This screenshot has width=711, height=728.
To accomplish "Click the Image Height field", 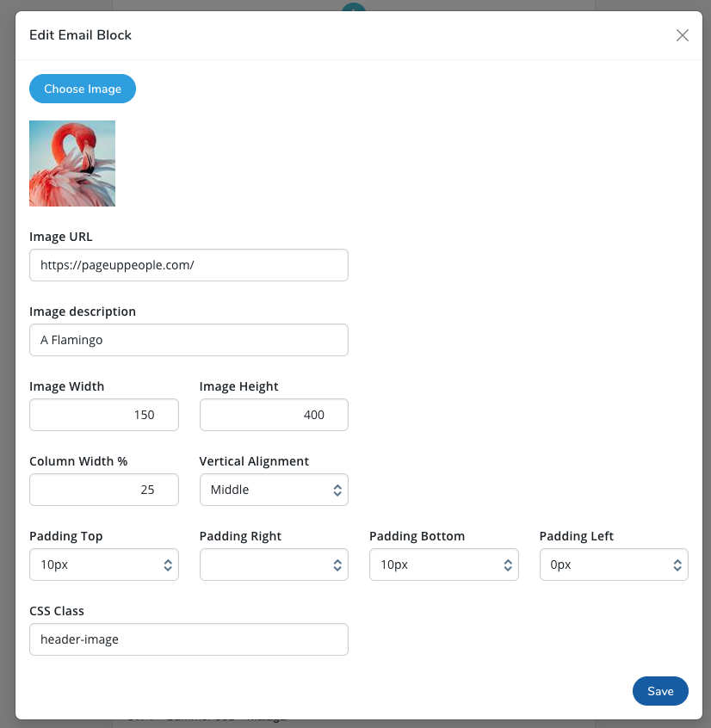I will 274,415.
